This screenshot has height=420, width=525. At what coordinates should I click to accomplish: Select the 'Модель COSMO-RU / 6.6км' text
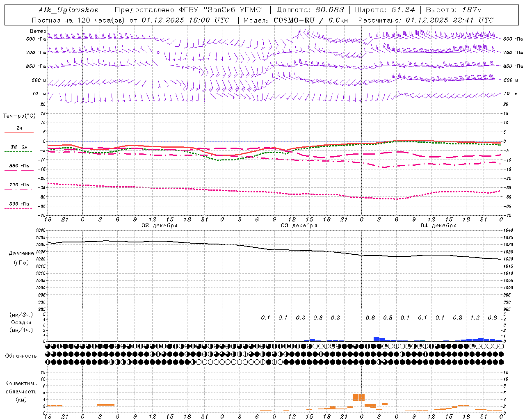tap(295, 20)
